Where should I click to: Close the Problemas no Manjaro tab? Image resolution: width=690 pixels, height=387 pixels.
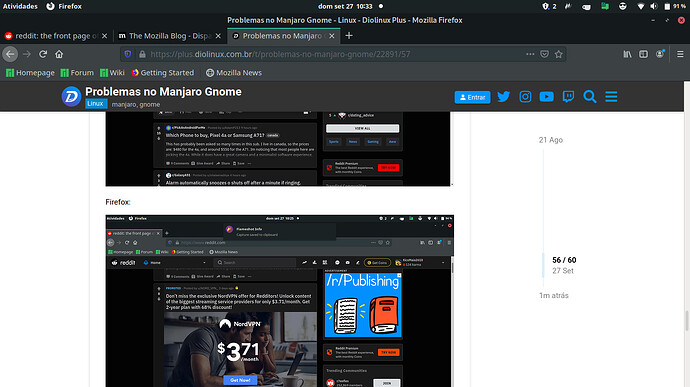pos(332,36)
